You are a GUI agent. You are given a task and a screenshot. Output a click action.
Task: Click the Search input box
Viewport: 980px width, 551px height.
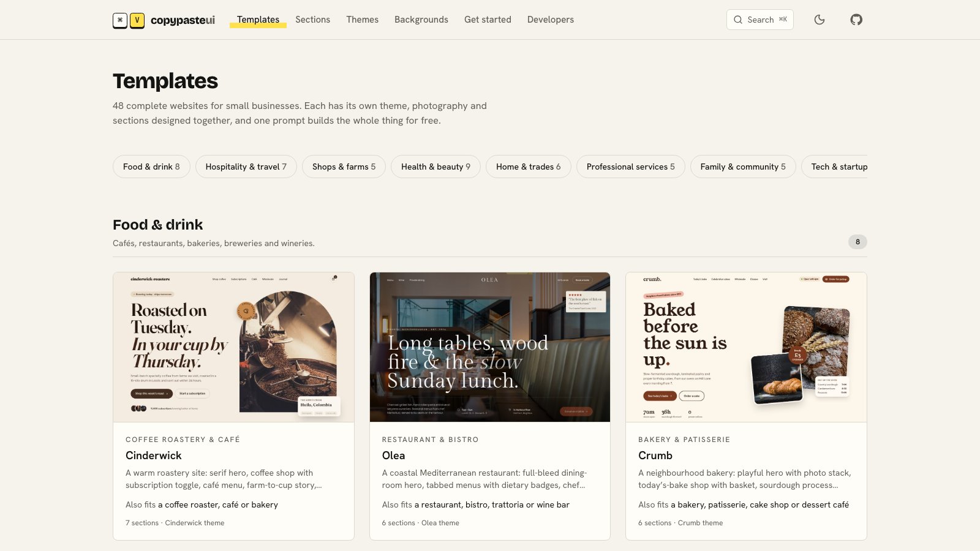coord(759,20)
